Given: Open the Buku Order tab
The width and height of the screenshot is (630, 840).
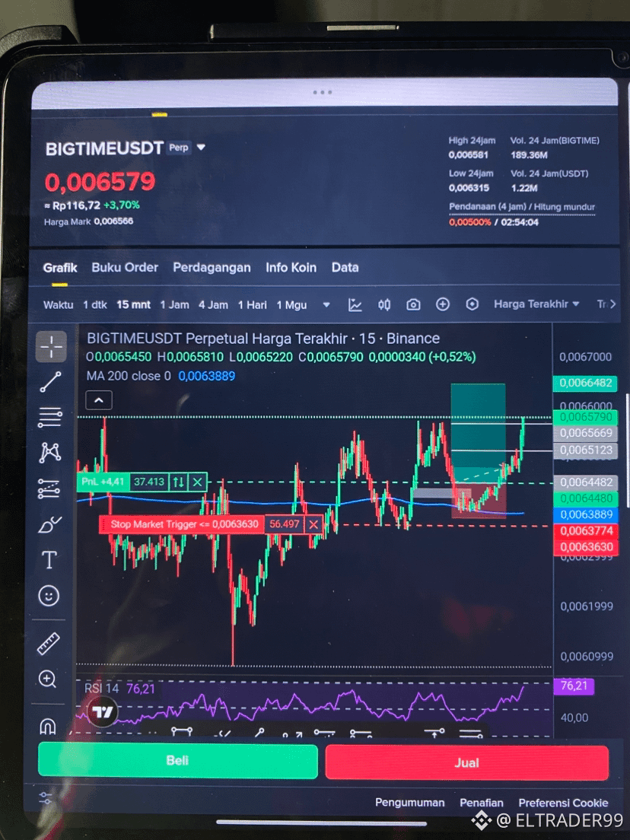Looking at the screenshot, I should coord(125,267).
